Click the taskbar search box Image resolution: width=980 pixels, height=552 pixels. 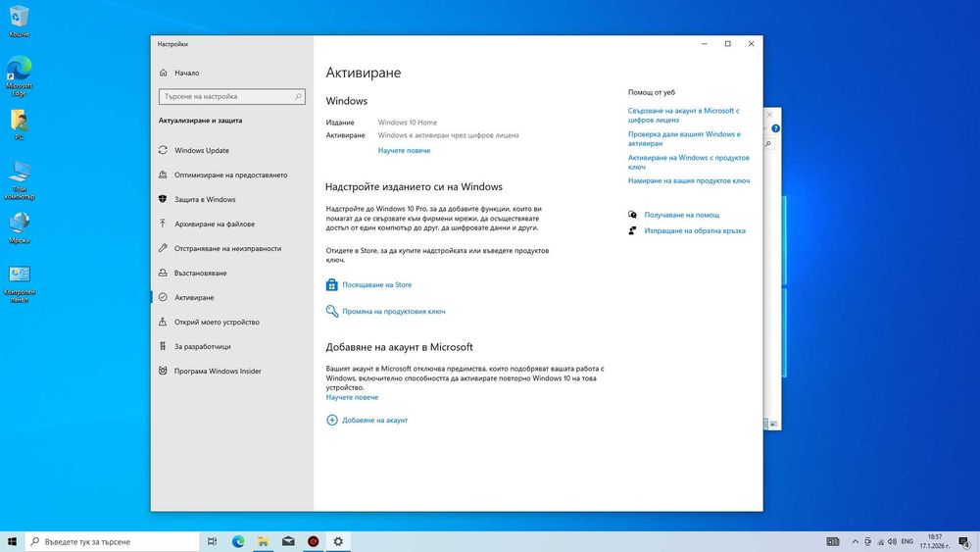coord(113,541)
